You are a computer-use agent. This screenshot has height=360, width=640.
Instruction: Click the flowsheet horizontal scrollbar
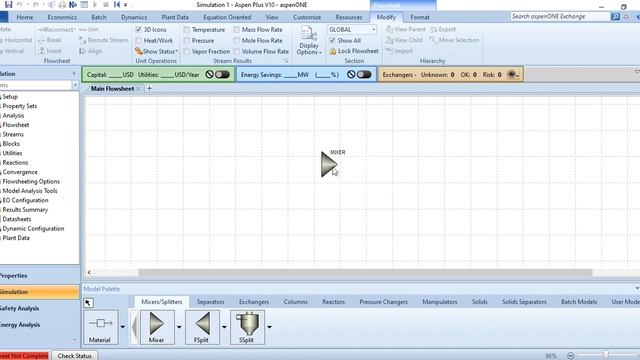[365, 272]
